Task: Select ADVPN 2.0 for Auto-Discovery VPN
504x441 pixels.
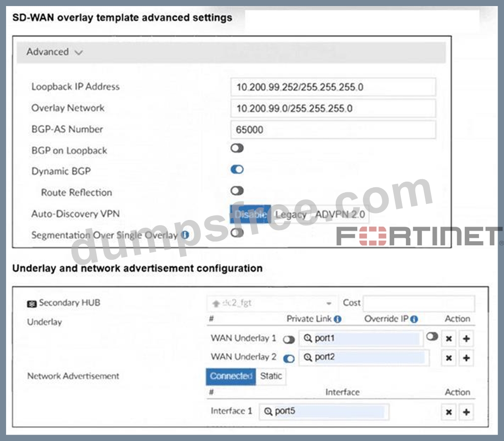Action: pos(340,214)
